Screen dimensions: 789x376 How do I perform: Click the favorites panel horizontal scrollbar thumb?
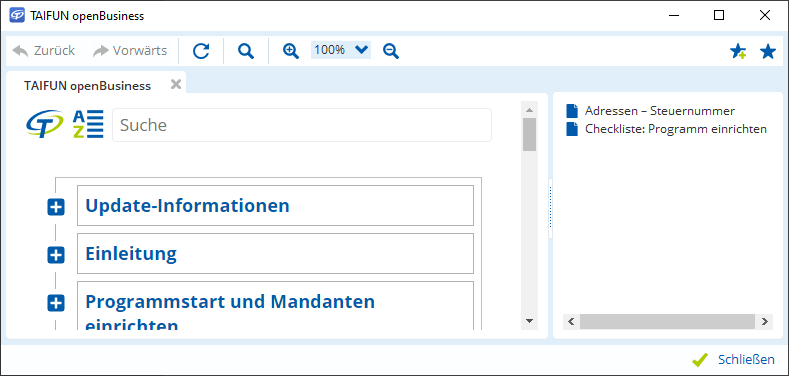click(x=667, y=322)
